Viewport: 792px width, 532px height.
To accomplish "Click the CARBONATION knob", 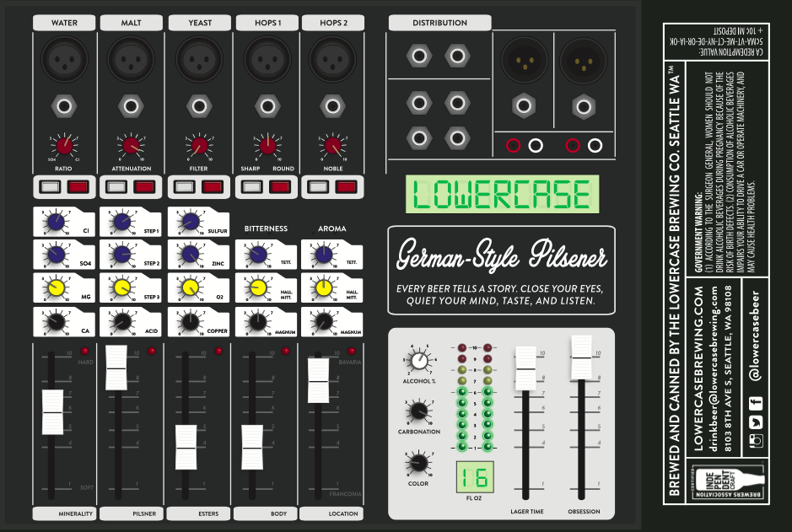I will (418, 411).
